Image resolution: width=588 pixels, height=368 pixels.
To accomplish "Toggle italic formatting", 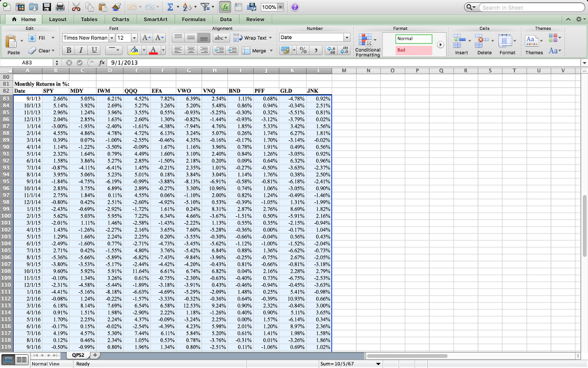I will click(80, 51).
